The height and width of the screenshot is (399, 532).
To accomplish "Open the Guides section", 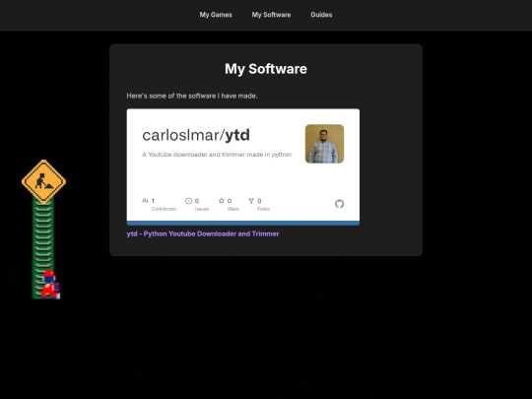I will [321, 15].
